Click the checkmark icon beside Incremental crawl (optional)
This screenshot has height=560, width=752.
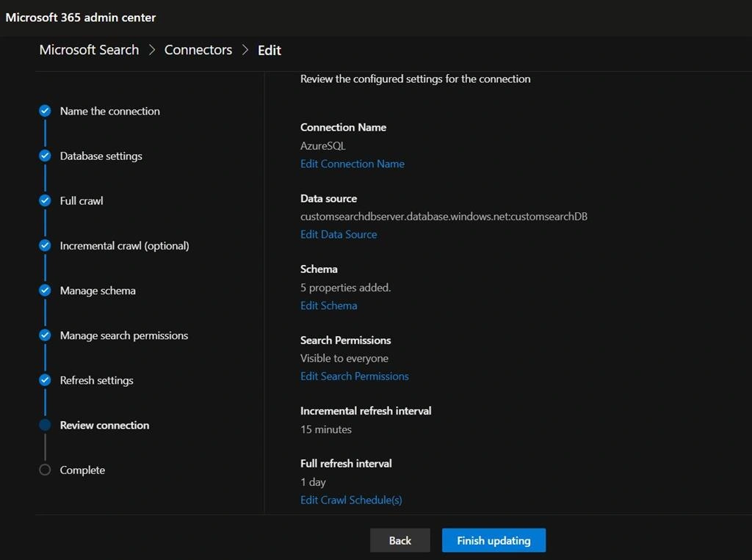[45, 245]
